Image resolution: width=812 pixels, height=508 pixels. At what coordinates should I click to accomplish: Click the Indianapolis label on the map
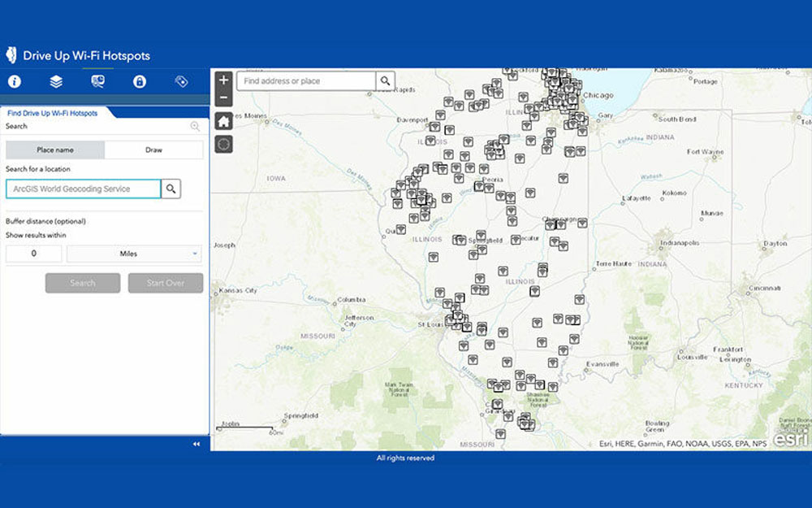pyautogui.click(x=680, y=242)
